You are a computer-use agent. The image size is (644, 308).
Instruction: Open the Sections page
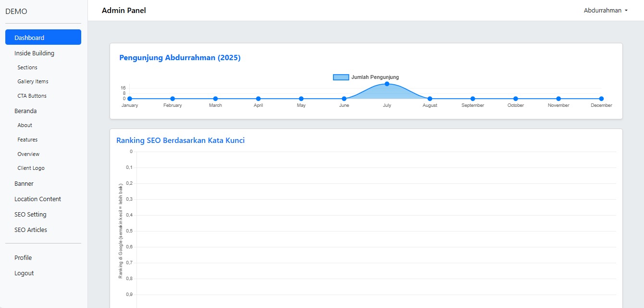click(27, 67)
